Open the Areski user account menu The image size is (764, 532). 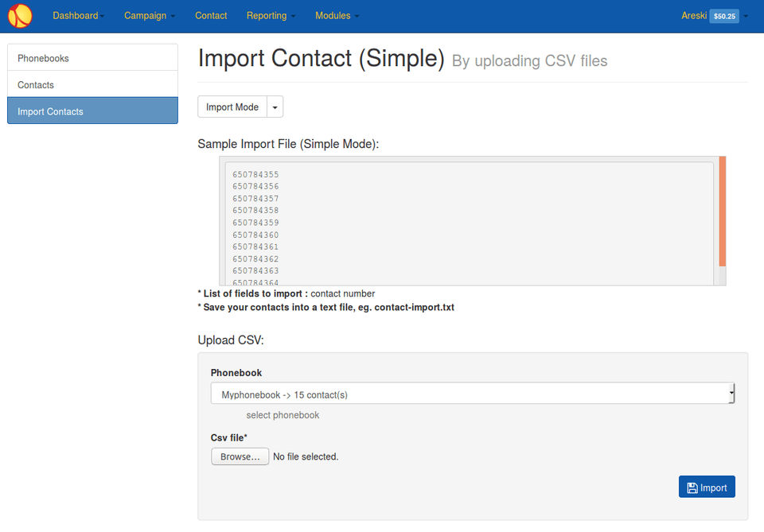(694, 16)
